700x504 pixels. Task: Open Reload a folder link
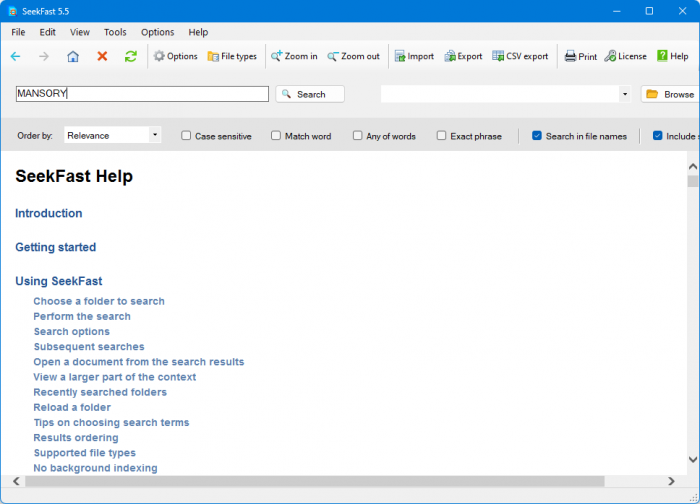(72, 408)
